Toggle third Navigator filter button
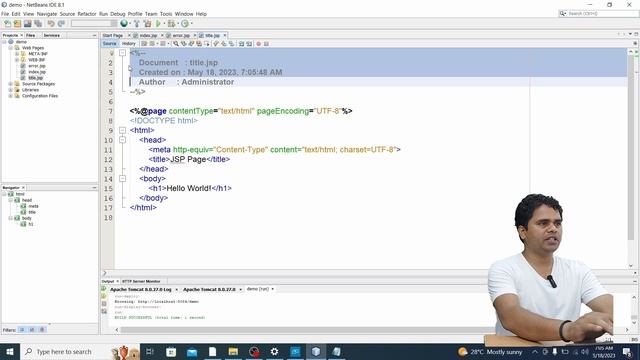The image size is (640, 360). click(42, 329)
